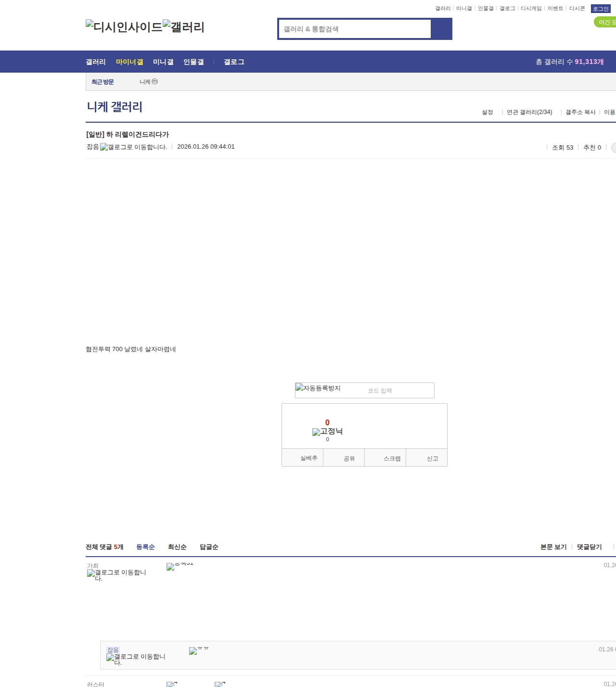Viewport: 616px width, 687px height.
Task: Select 마이너갤 in the navigation bar
Action: (129, 62)
